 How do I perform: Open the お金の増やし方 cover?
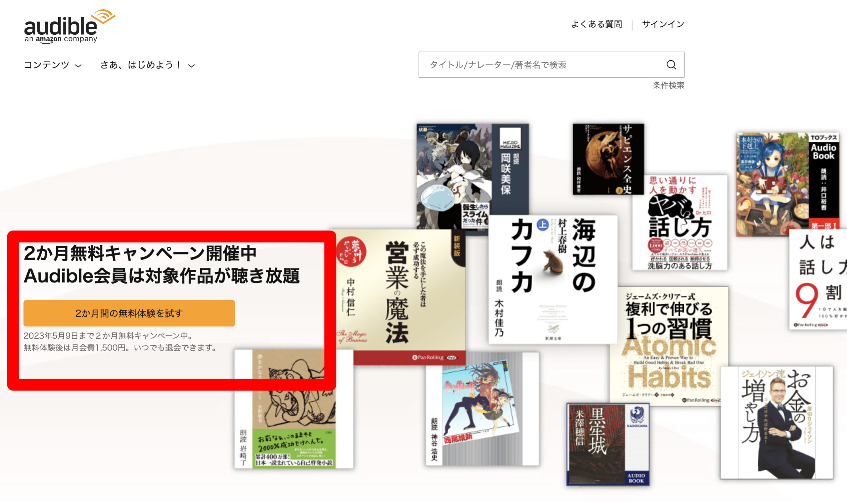coord(776,423)
